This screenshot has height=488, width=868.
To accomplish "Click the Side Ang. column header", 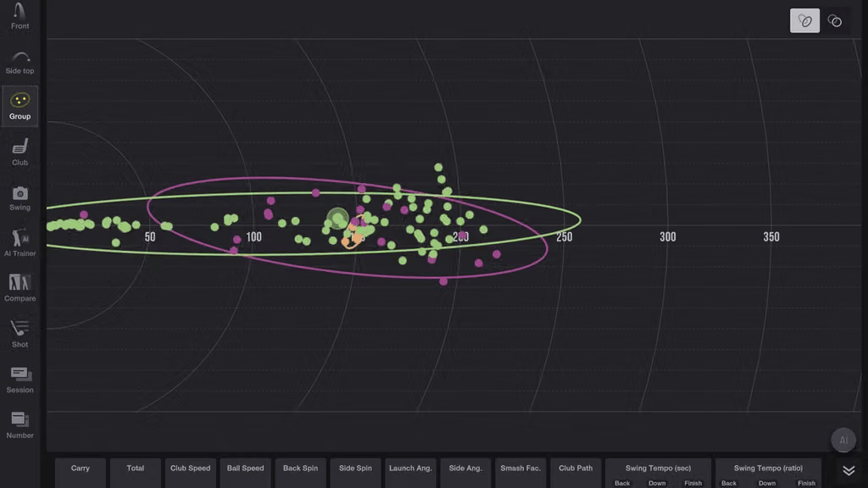I will pos(465,473).
